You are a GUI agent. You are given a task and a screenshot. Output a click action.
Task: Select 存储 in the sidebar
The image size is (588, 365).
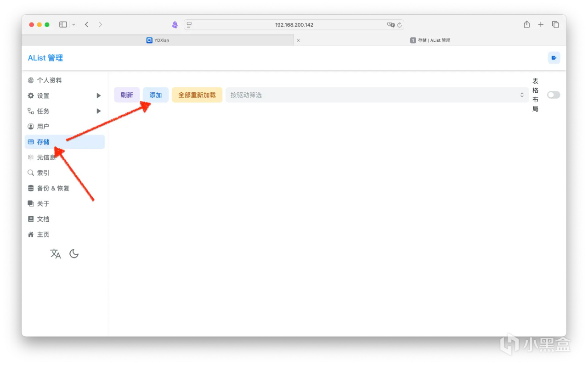coord(65,142)
